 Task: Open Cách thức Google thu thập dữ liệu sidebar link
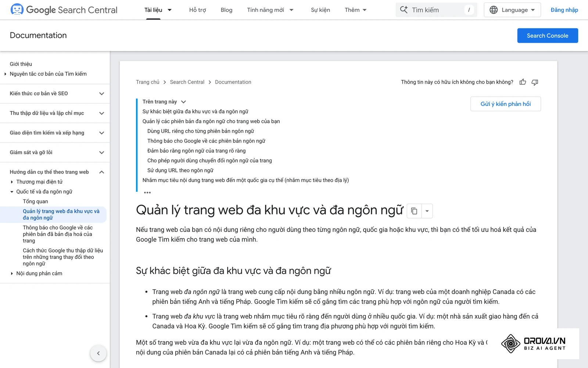point(63,257)
